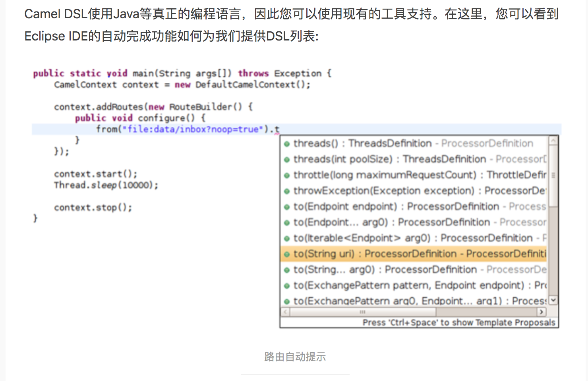This screenshot has height=381, width=588.
Task: Select throwException(Exception exception) proposal
Action: point(414,191)
